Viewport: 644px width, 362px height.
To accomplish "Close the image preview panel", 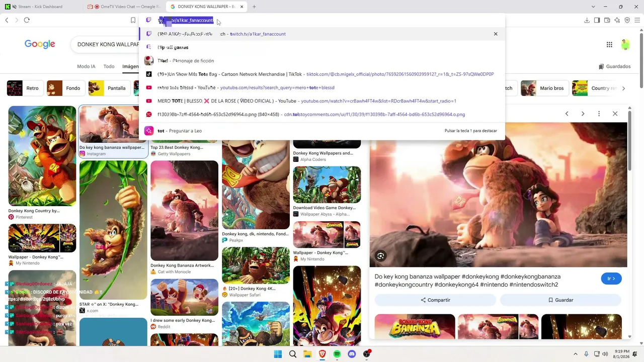I will 615,114.
